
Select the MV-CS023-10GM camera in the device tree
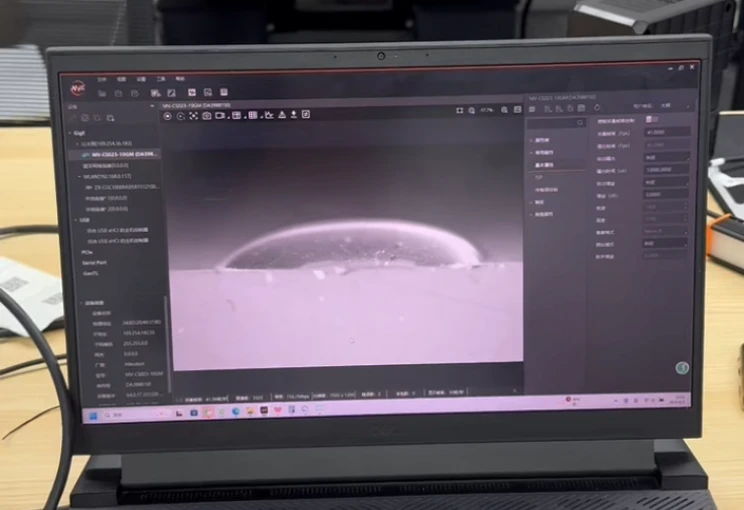click(x=115, y=155)
